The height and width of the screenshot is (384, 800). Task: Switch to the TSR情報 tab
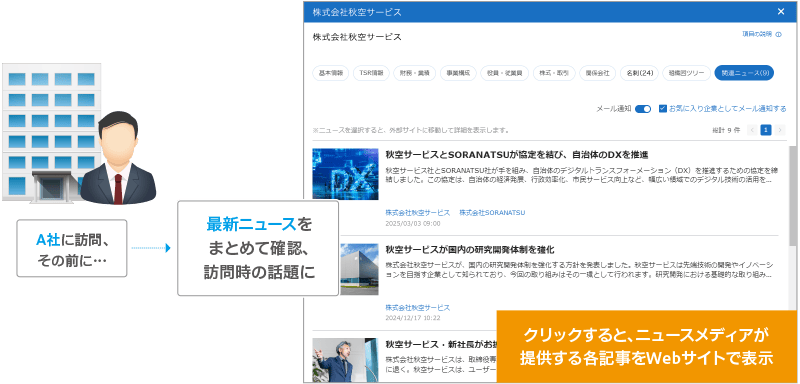pos(371,73)
